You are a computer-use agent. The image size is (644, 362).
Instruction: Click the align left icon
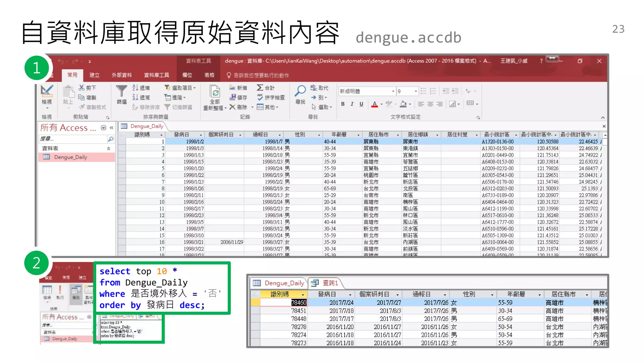click(x=421, y=104)
